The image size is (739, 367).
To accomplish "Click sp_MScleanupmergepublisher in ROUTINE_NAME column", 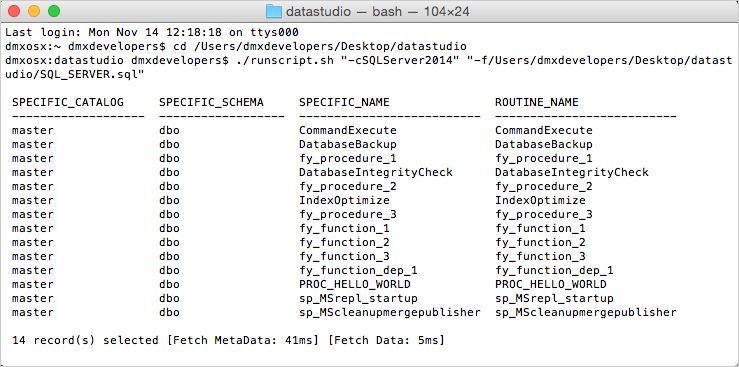I will (586, 312).
